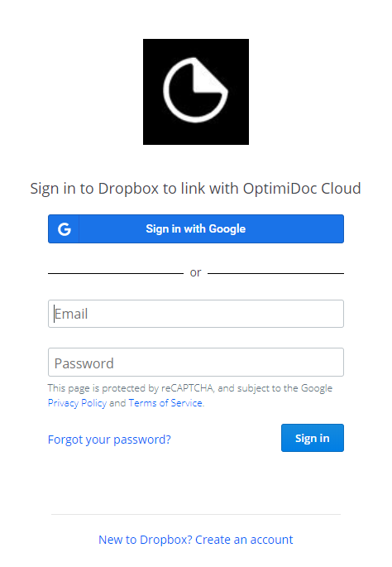Screen dimensions: 392x567
Task: Click the 'Google' text in the Google sign-in button
Action: [227, 229]
